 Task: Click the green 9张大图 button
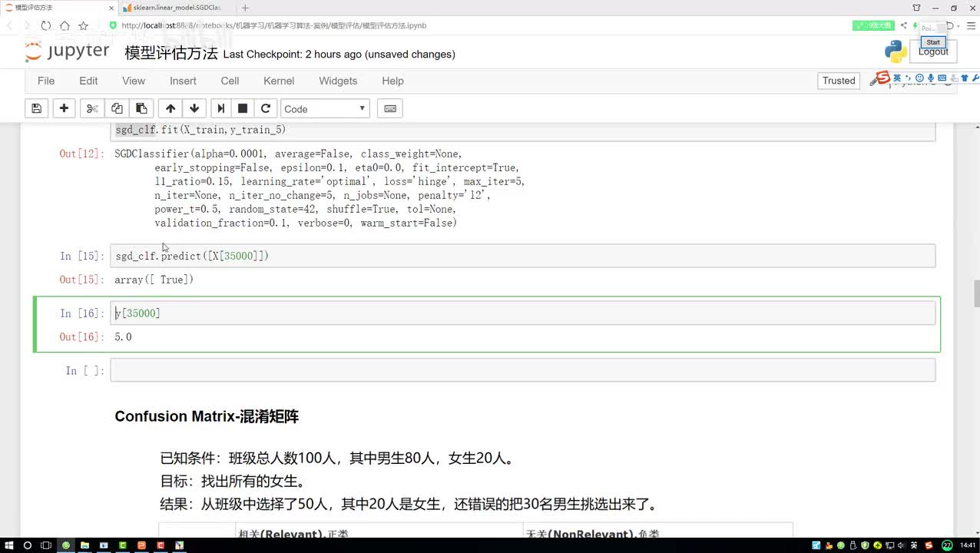(874, 25)
